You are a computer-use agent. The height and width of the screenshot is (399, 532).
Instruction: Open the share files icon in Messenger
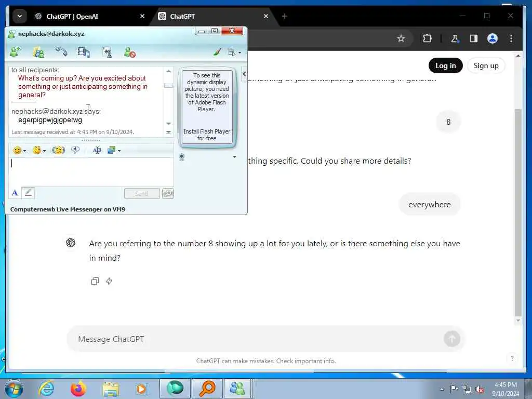[x=107, y=52]
